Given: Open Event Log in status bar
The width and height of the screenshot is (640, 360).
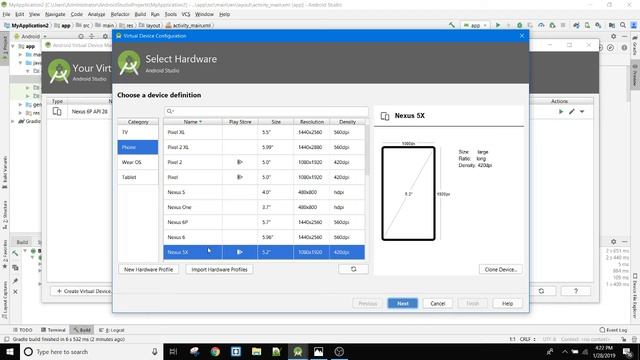Looking at the screenshot, I should 613,330.
